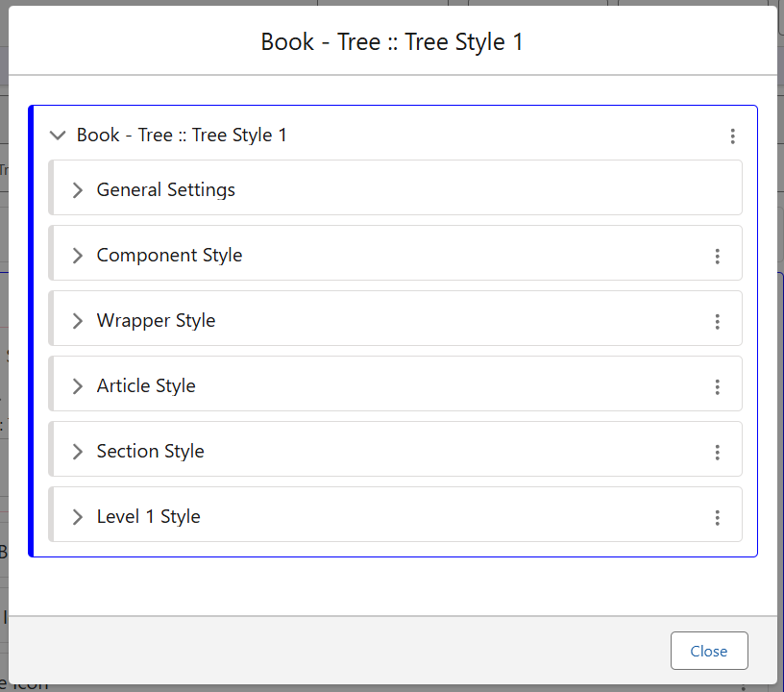Open the Article Style options menu
This screenshot has height=692, width=784.
coord(717,387)
